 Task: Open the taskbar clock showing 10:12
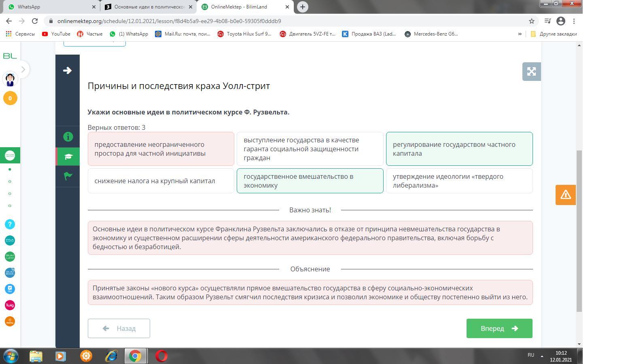point(561,356)
